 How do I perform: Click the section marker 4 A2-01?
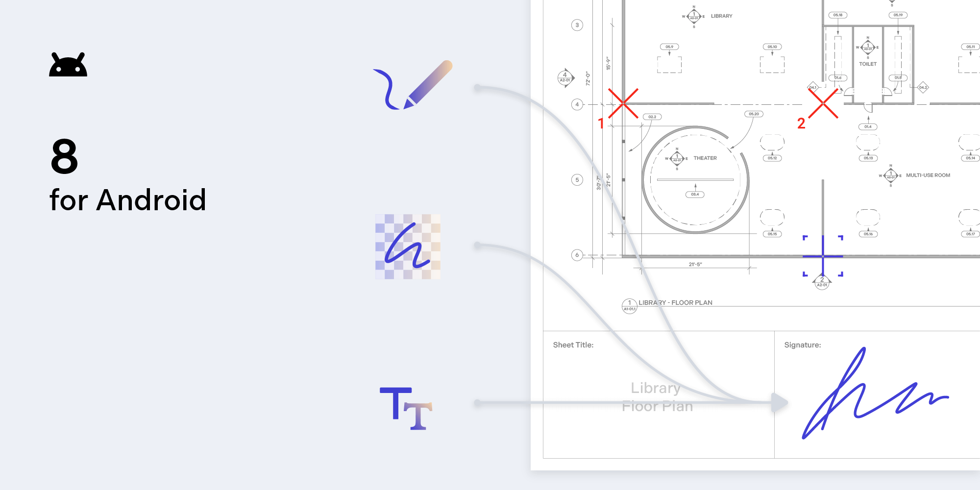tap(565, 77)
